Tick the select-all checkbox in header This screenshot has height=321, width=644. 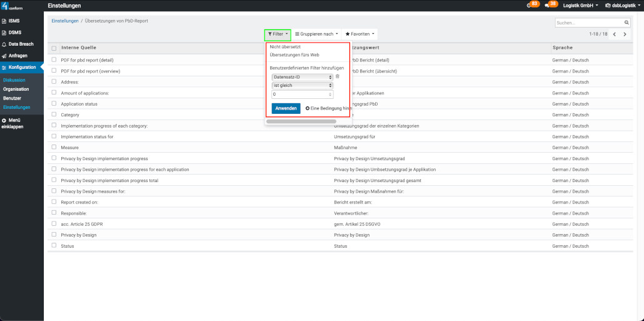point(54,48)
